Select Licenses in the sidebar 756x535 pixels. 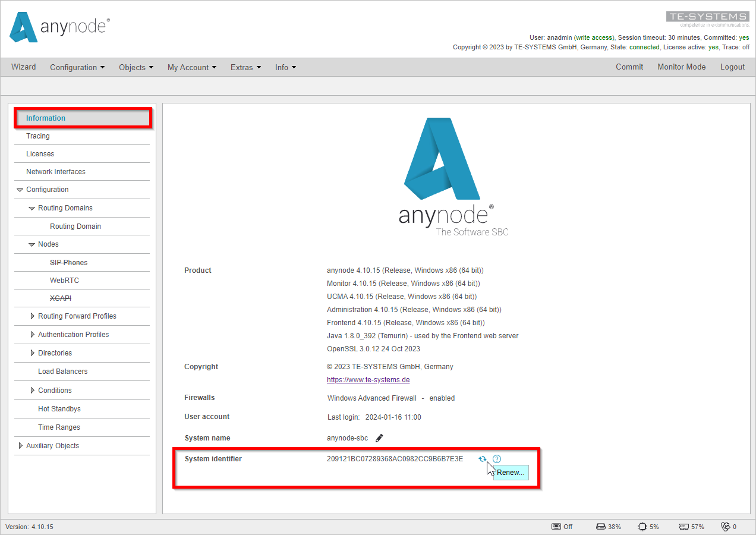click(x=40, y=153)
